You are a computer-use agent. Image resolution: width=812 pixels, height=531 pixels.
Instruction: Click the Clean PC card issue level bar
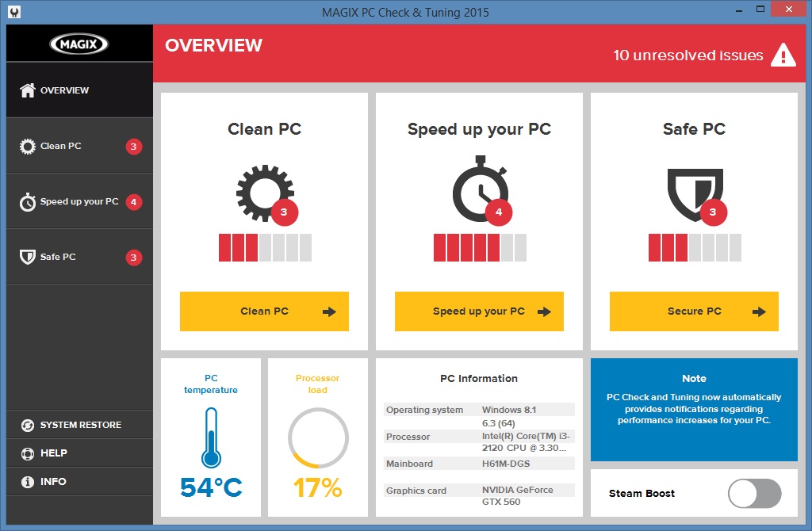[265, 247]
